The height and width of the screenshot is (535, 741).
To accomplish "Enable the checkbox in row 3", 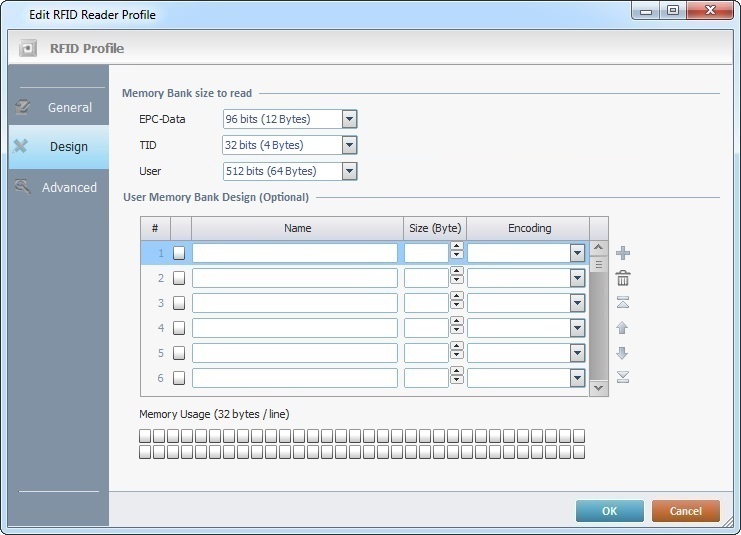I will [179, 303].
